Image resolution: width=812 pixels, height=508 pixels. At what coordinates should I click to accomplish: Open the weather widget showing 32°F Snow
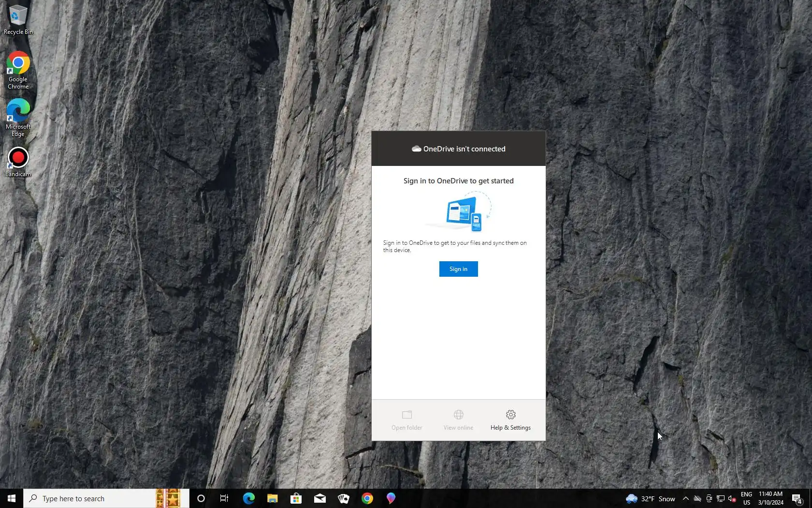point(651,499)
